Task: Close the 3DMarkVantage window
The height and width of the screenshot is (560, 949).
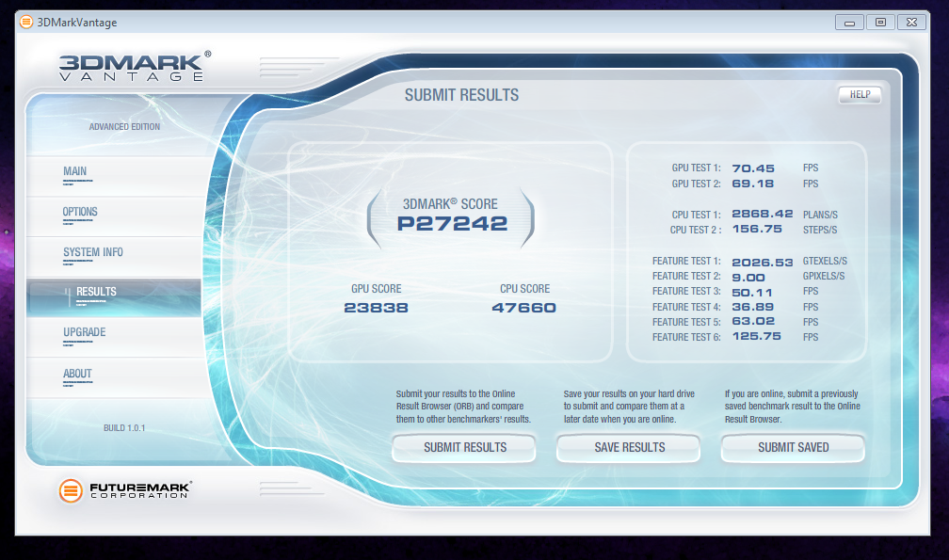Action: point(912,23)
